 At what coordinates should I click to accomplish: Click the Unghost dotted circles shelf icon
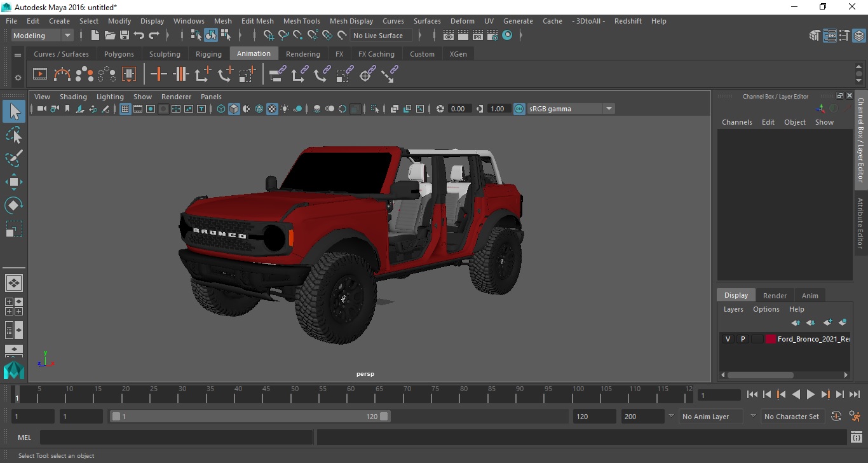click(107, 74)
